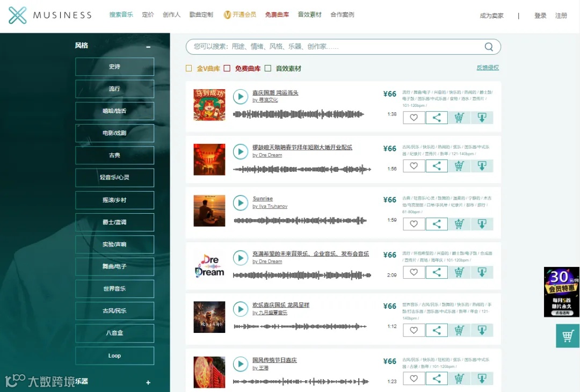Download the 国风传统节日喜庆 track
580x392 pixels.
click(482, 379)
